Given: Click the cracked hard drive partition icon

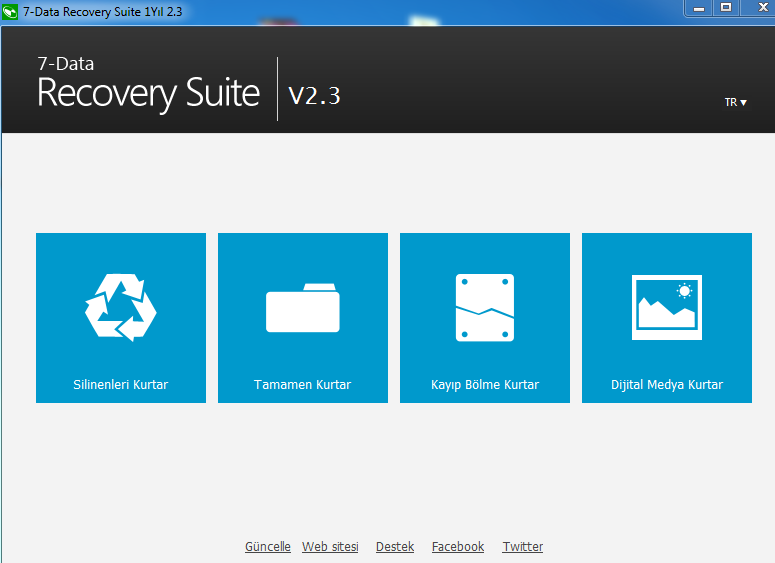Looking at the screenshot, I should tap(484, 308).
